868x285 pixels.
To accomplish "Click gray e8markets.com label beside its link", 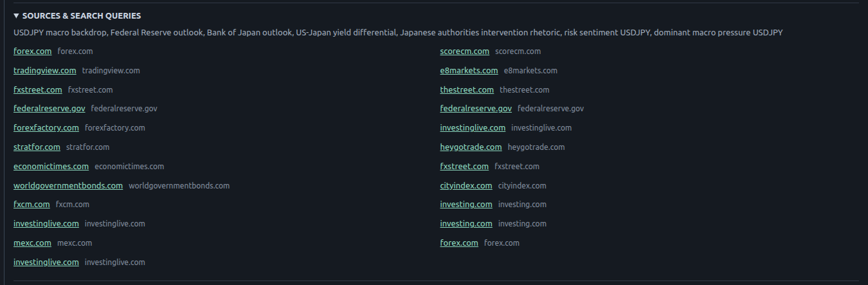I will 531,70.
